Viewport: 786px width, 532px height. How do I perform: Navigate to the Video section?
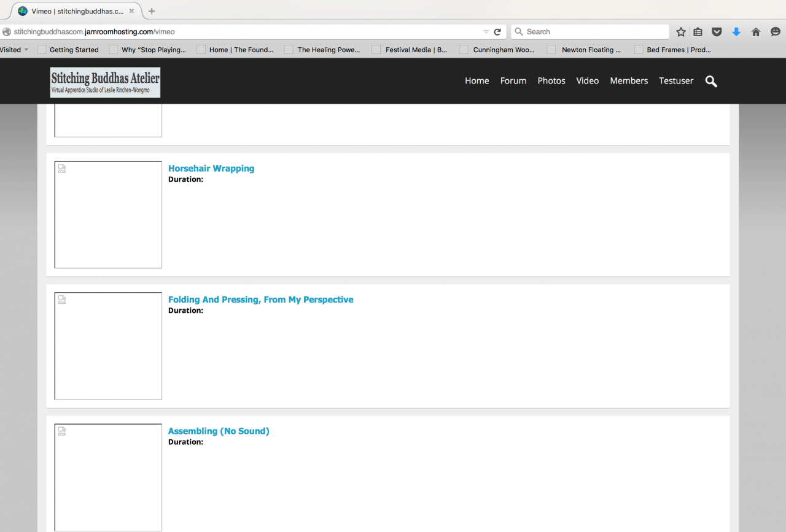[x=588, y=80]
